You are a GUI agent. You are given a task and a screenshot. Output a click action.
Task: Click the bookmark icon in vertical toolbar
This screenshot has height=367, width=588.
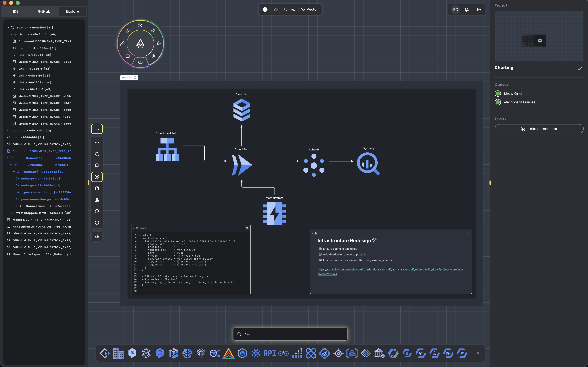pyautogui.click(x=97, y=165)
